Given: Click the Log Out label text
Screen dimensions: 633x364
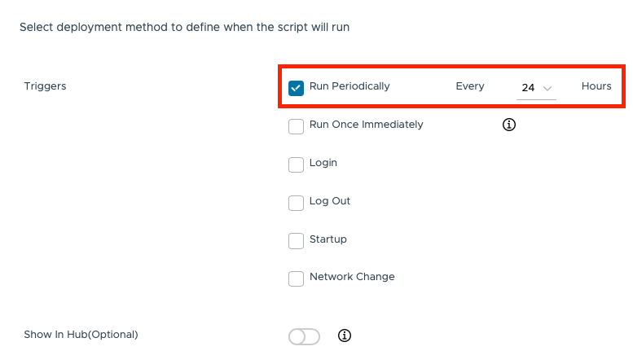Looking at the screenshot, I should [x=330, y=201].
